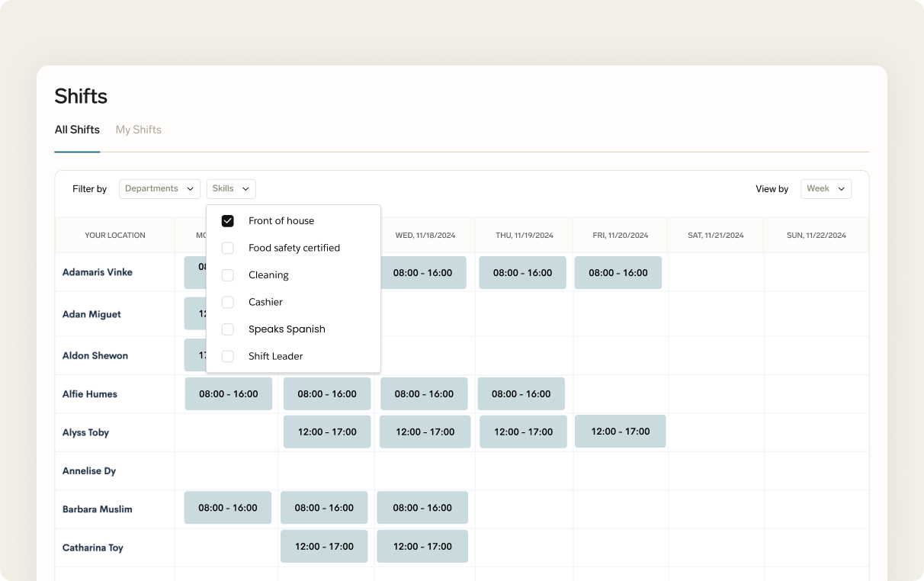This screenshot has height=581, width=924.
Task: Check the Food safety certified checkbox
Action: [227, 248]
